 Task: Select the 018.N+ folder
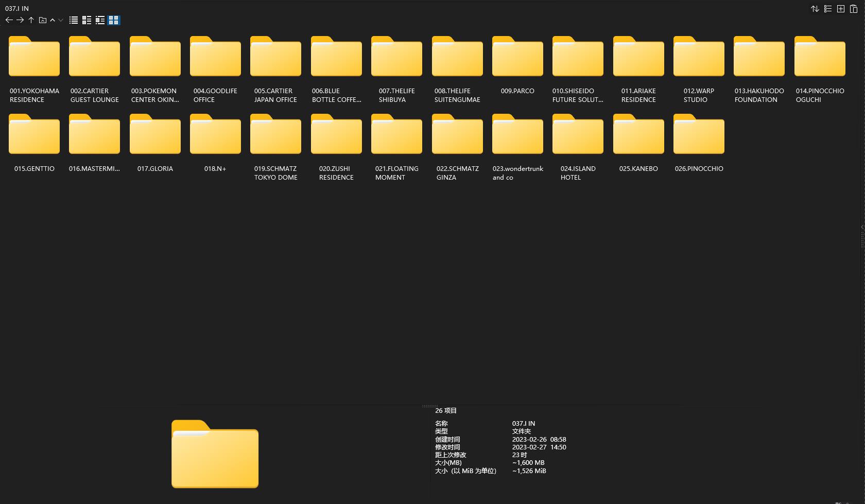pyautogui.click(x=215, y=143)
